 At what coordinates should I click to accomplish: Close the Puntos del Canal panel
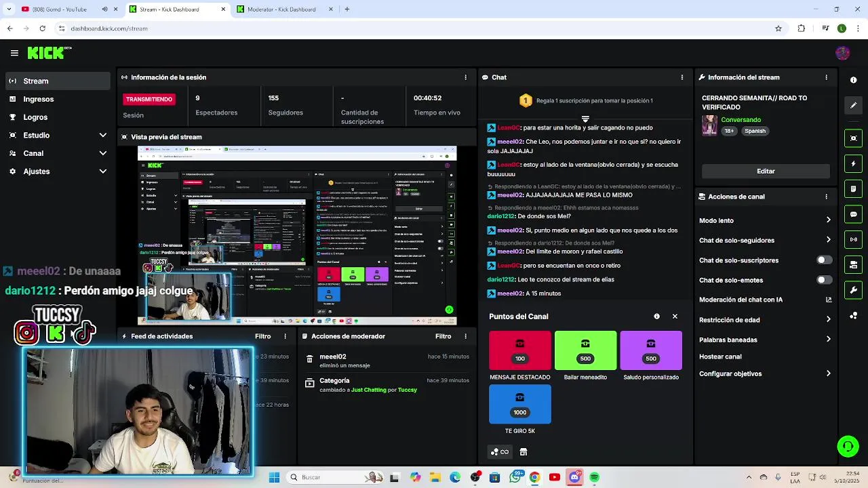[x=675, y=317]
